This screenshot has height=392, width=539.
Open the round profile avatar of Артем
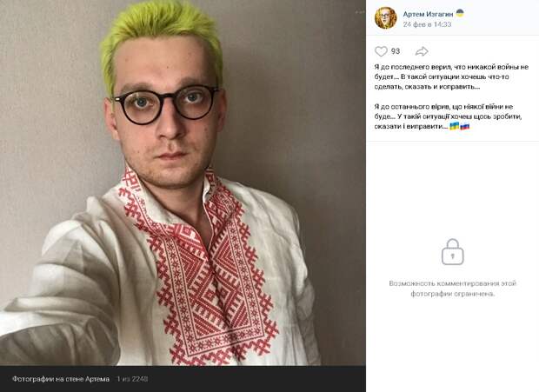point(385,18)
